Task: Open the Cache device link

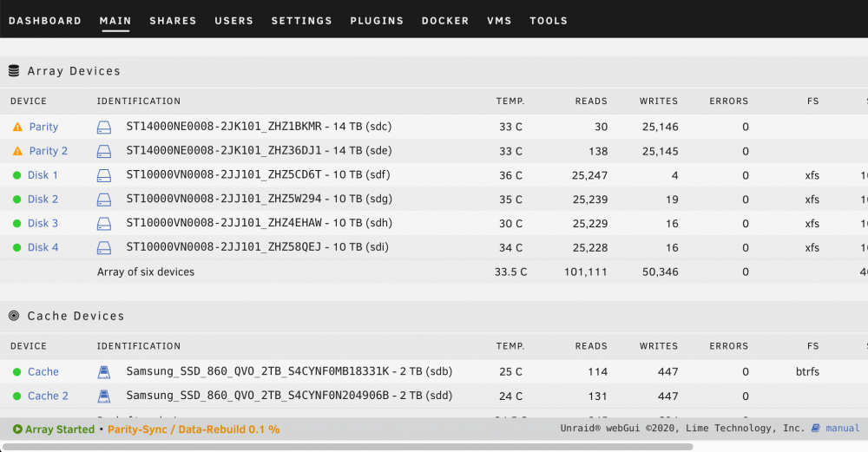Action: (43, 372)
